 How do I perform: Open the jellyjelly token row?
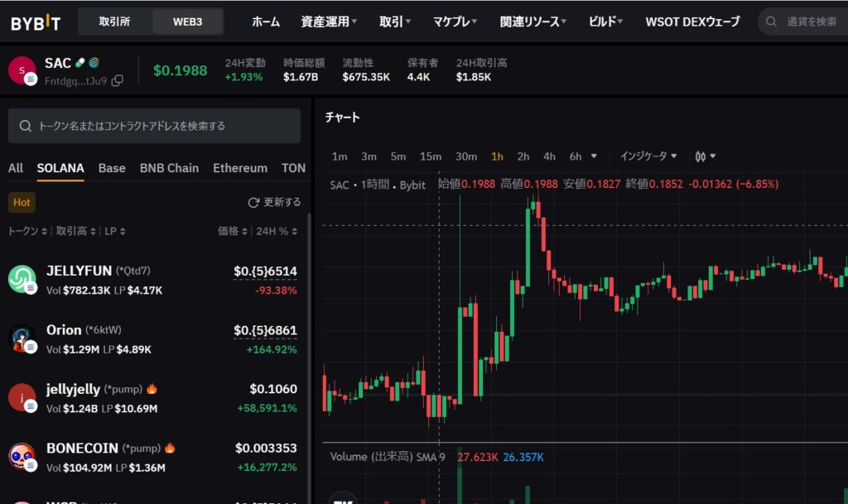coord(152,398)
